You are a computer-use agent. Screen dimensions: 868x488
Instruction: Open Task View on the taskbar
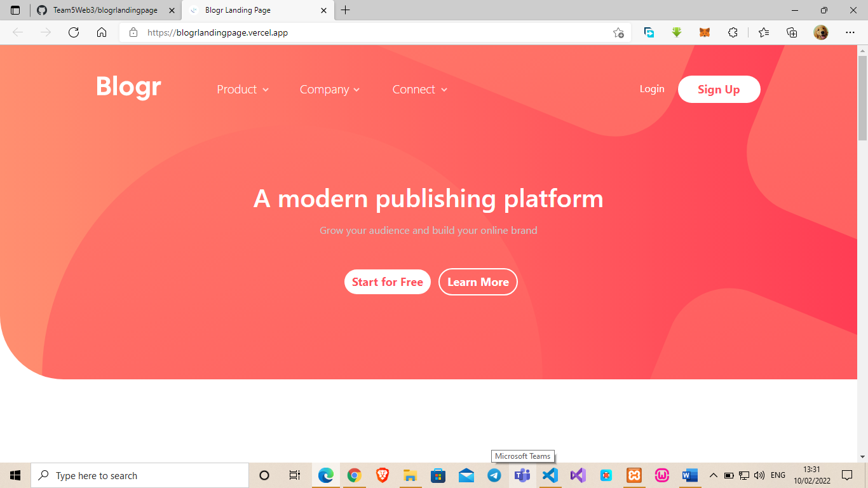(x=294, y=475)
